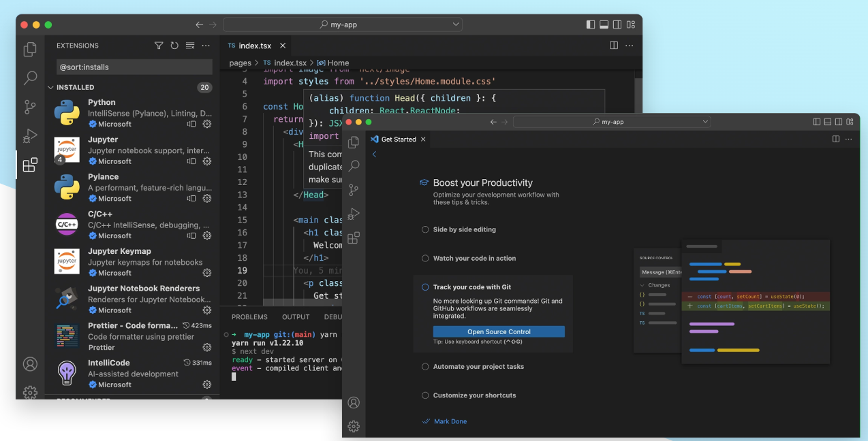Customize layout in back window title bar
The image size is (868, 441).
631,24
